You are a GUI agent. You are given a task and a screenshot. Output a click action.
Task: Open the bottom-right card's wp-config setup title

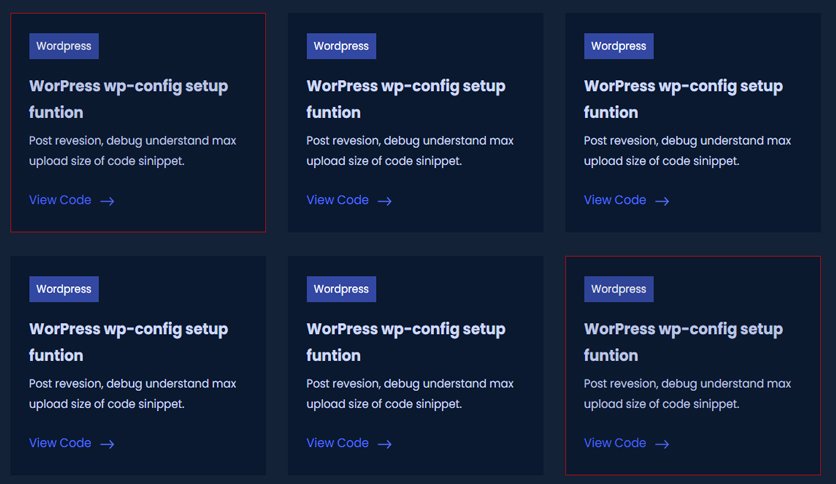click(x=684, y=342)
